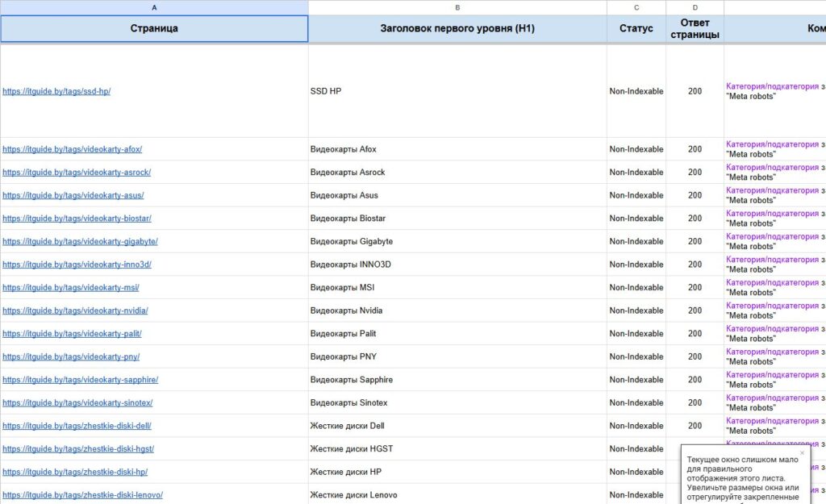Follow the videokarty-asus URL
The width and height of the screenshot is (826, 504).
pyautogui.click(x=73, y=195)
